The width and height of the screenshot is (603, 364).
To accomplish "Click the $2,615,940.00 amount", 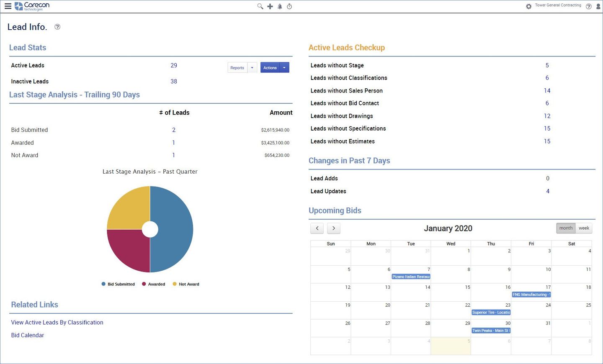I will 275,130.
